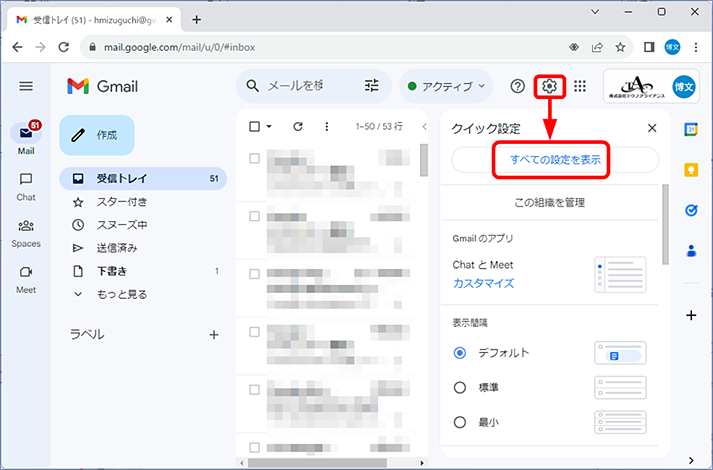This screenshot has height=470, width=713.
Task: Click the Gmail logo
Action: [102, 86]
